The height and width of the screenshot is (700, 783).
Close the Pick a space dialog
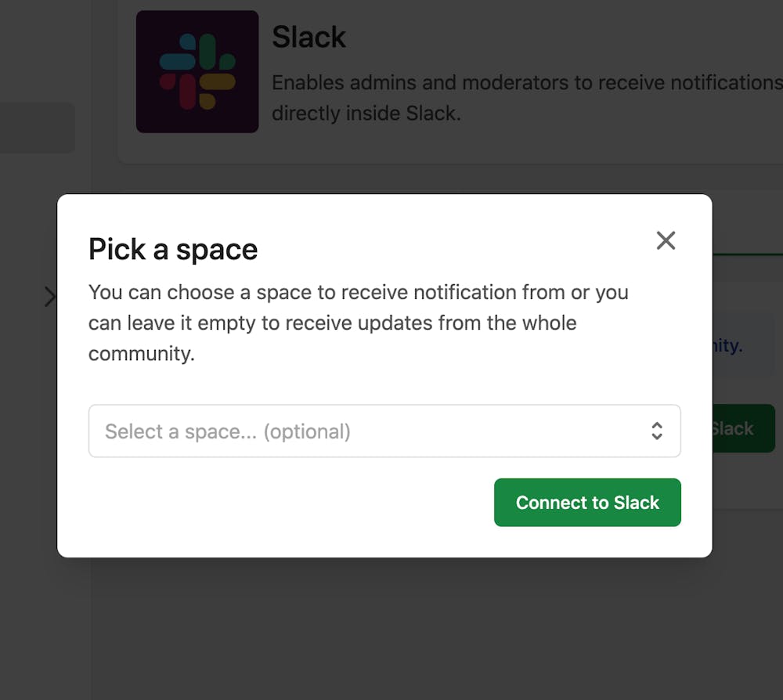tap(666, 240)
